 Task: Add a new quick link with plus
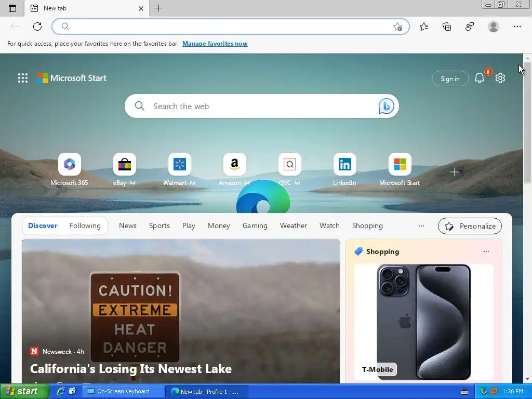pyautogui.click(x=454, y=172)
